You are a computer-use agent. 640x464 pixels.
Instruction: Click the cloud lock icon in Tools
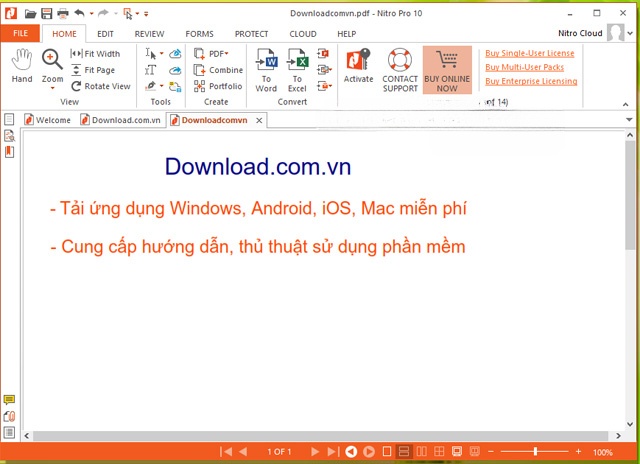coord(175,87)
